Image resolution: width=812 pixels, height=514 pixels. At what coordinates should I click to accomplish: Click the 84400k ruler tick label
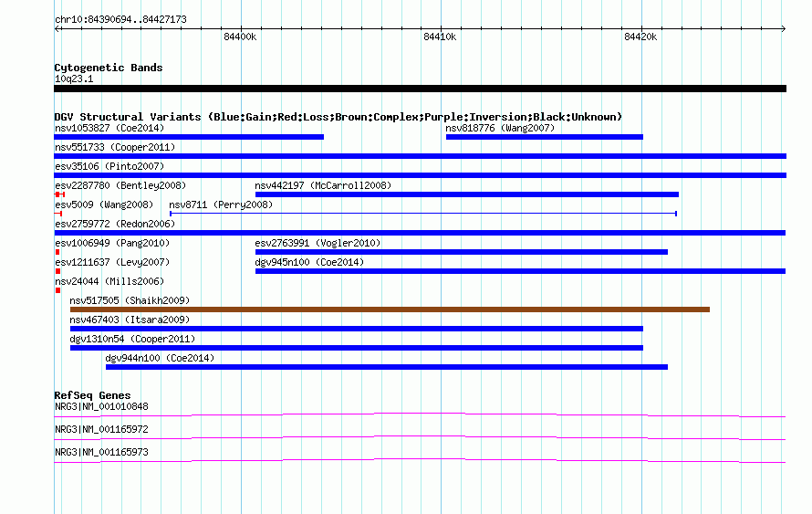pos(240,37)
